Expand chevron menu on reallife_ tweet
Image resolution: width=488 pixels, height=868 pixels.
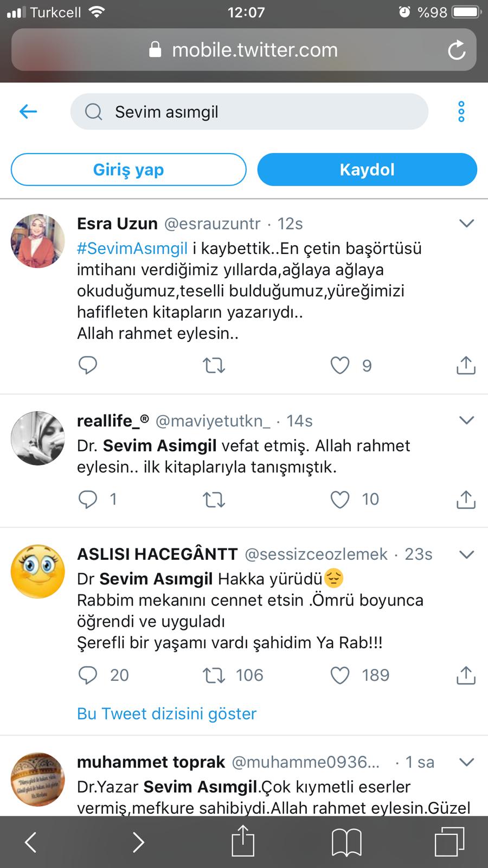[x=466, y=420]
